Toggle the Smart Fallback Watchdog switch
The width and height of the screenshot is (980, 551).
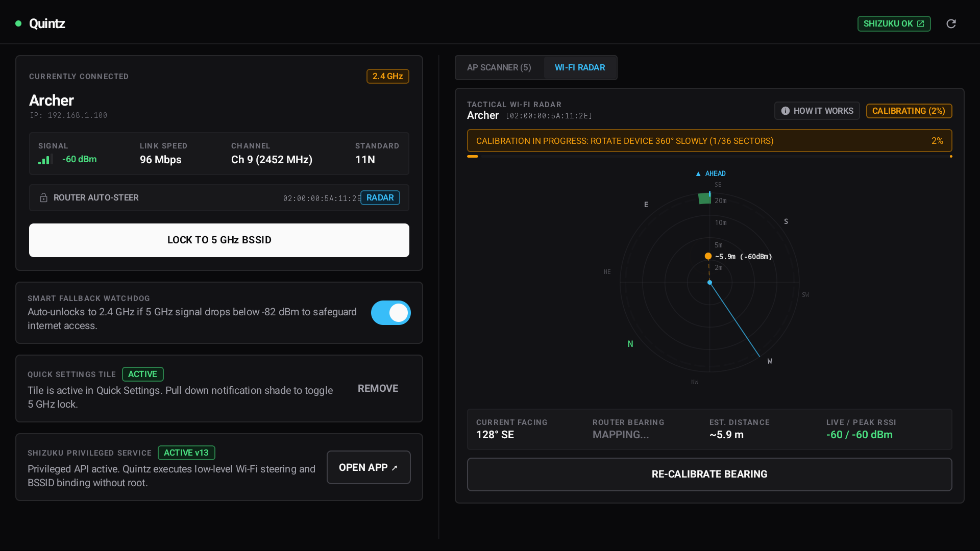pyautogui.click(x=390, y=313)
